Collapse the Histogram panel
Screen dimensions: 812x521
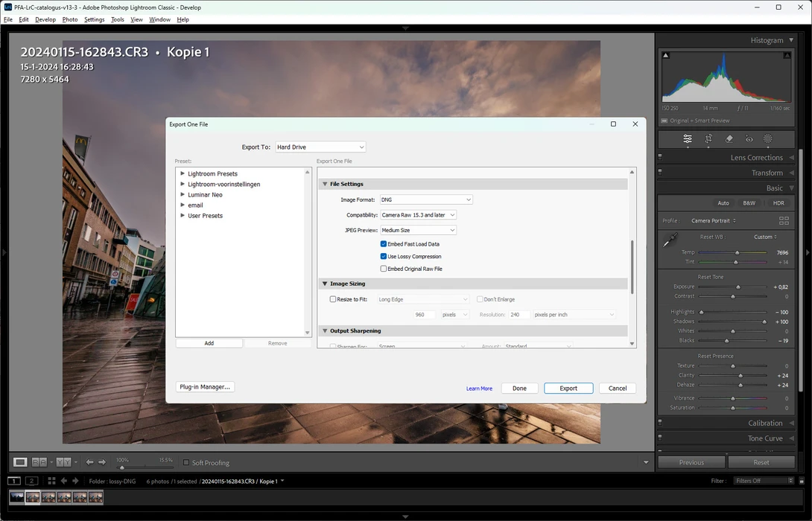(x=791, y=40)
